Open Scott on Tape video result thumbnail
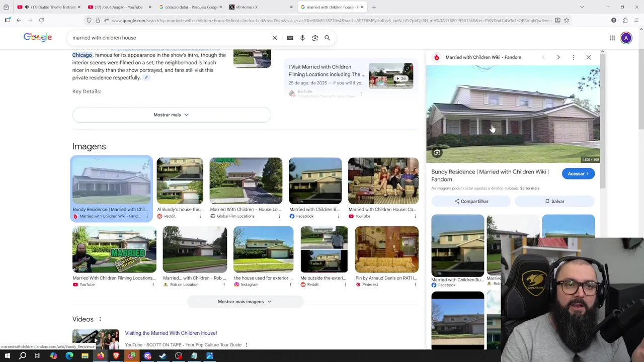This screenshot has height=362, width=644. click(x=96, y=339)
